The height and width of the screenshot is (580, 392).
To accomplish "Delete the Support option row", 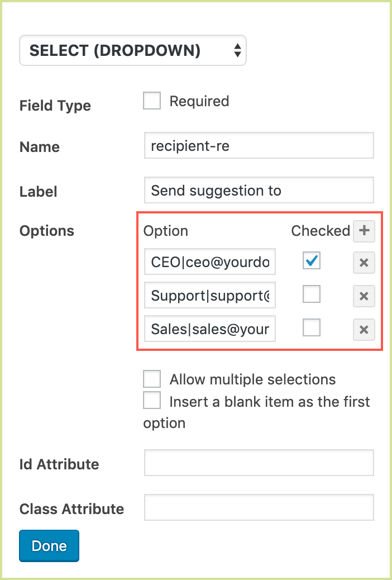I will pyautogui.click(x=364, y=296).
